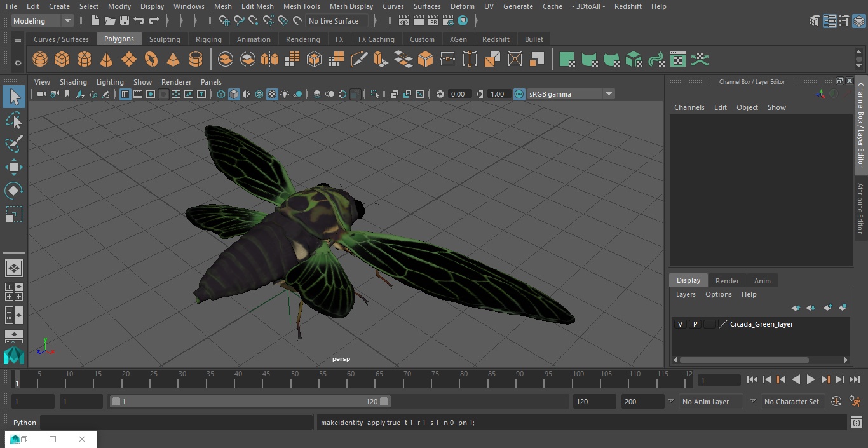This screenshot has width=868, height=448.
Task: Toggle snap to points magnet icon
Action: click(254, 21)
